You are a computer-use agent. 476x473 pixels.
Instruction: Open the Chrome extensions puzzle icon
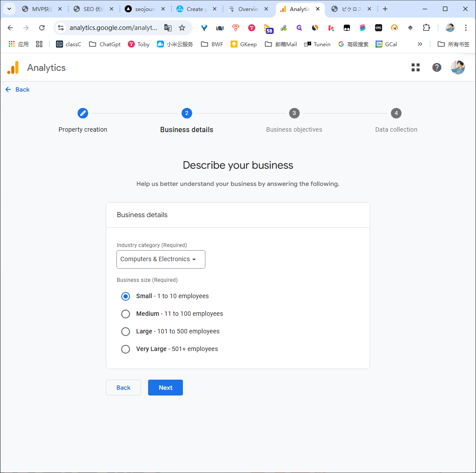coord(426,28)
